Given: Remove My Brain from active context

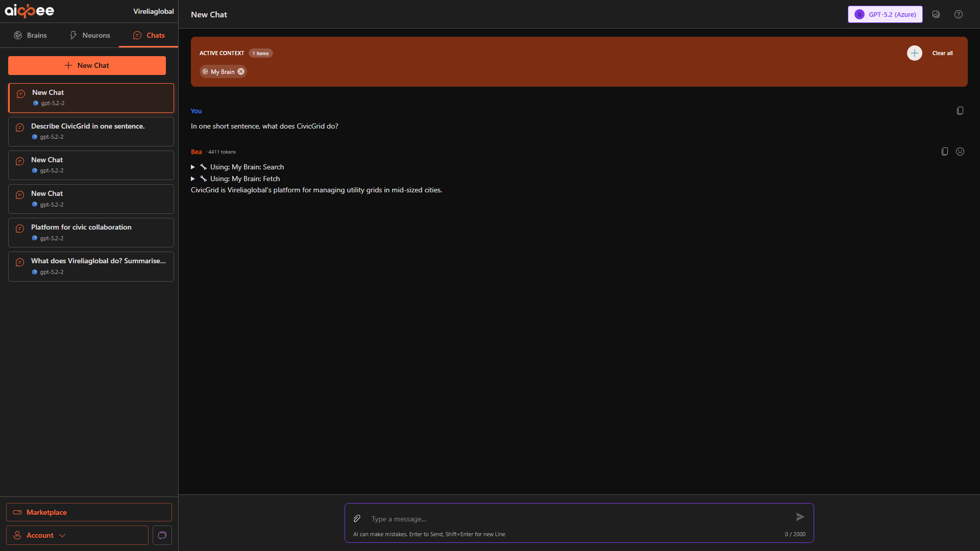Looking at the screenshot, I should [241, 71].
